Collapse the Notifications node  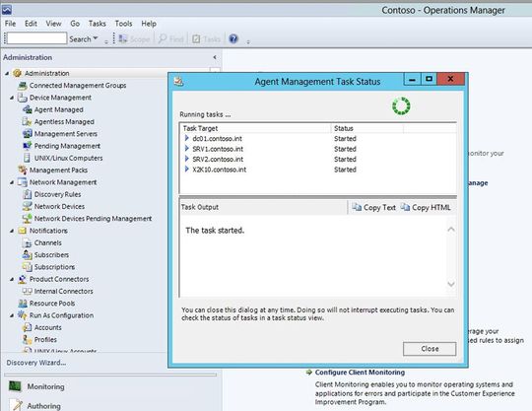tap(12, 231)
